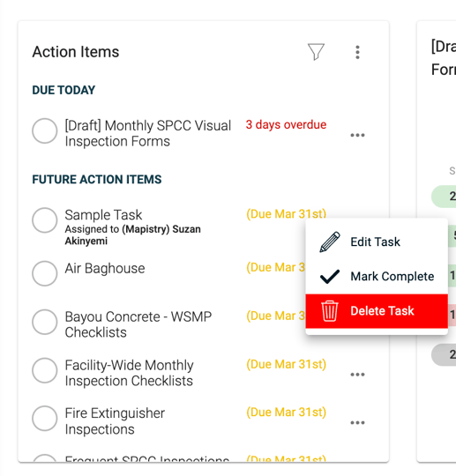Image resolution: width=456 pixels, height=476 pixels.
Task: Check the circle for Fire Extinguisher Inspections
Action: click(45, 418)
